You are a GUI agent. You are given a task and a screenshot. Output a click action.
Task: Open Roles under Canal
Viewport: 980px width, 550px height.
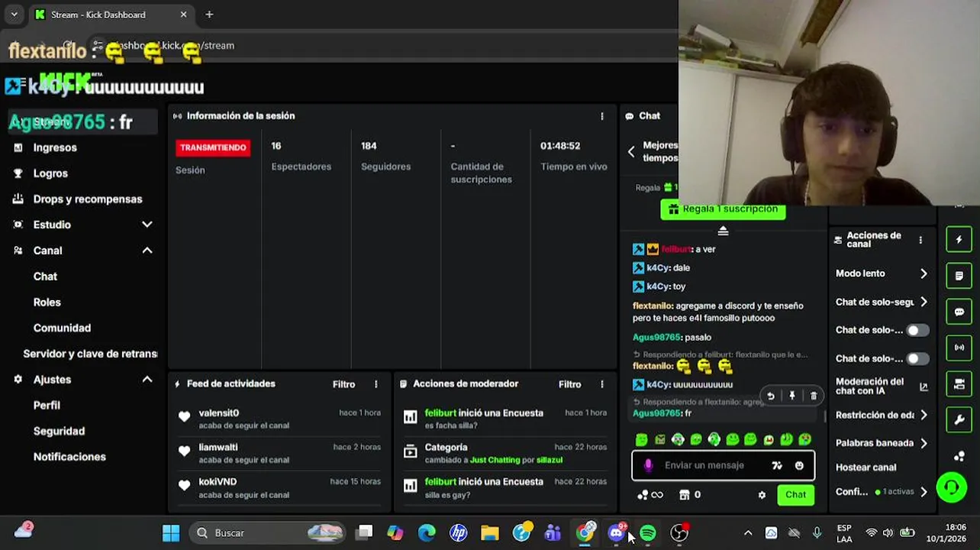tap(47, 302)
